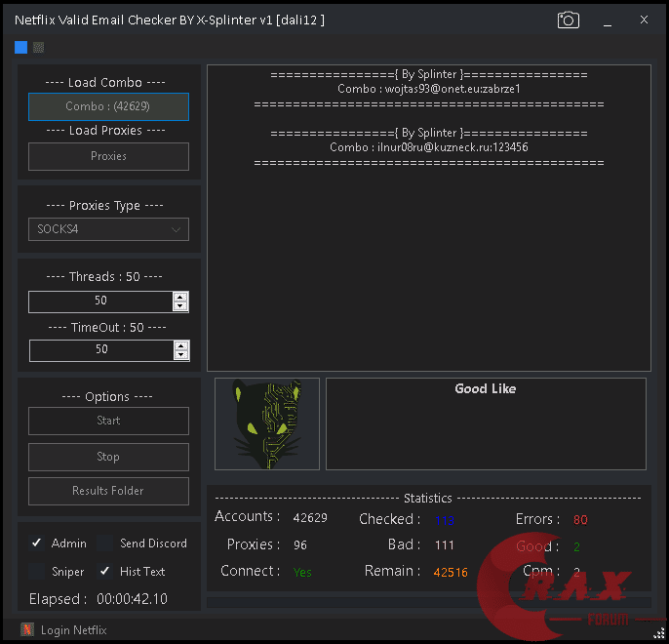Viewport: 669px width, 644px height.
Task: Decrease Threads with the down arrow
Action: pos(180,306)
